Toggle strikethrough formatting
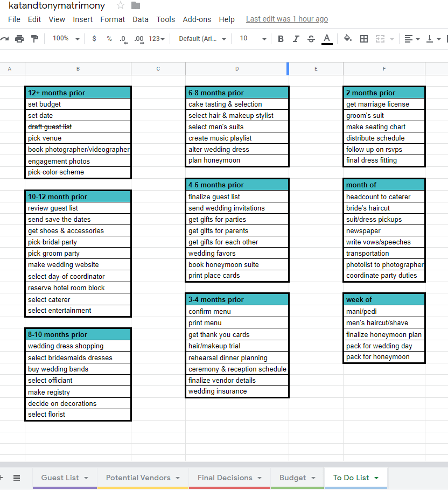The image size is (448, 491). [311, 39]
